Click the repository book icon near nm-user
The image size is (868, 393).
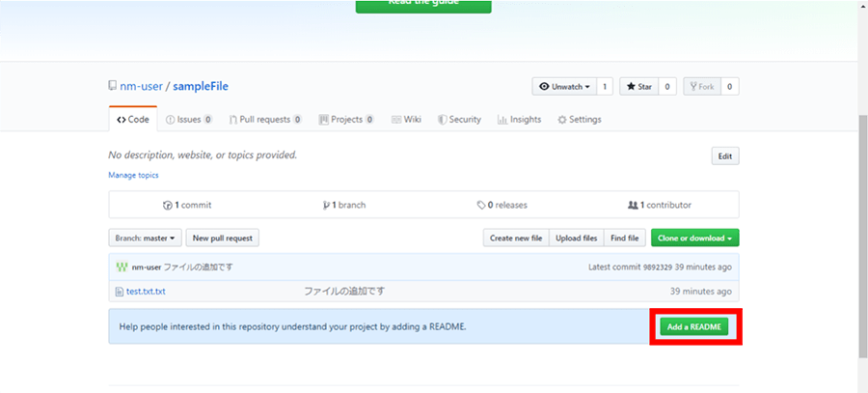[113, 87]
